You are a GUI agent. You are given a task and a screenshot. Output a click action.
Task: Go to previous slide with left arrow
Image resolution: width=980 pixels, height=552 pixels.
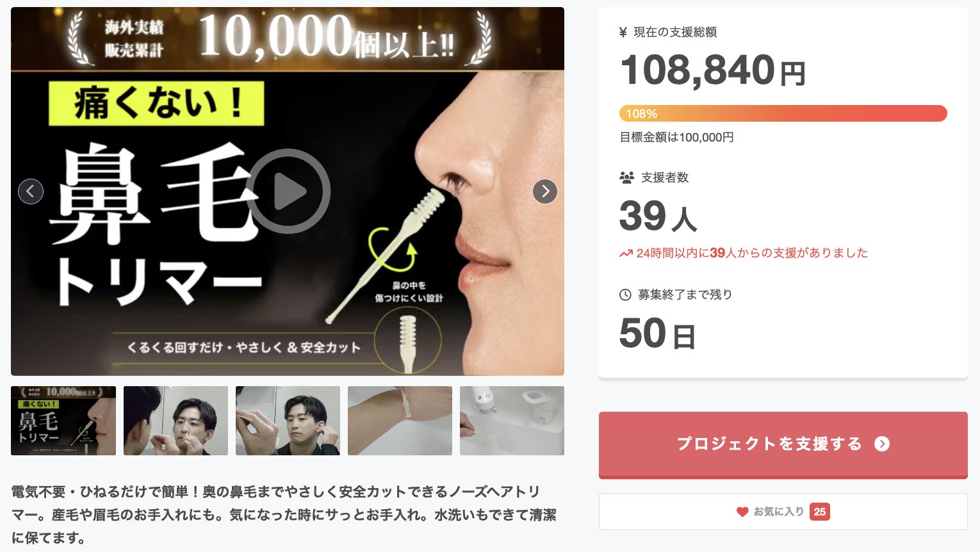pos(31,191)
